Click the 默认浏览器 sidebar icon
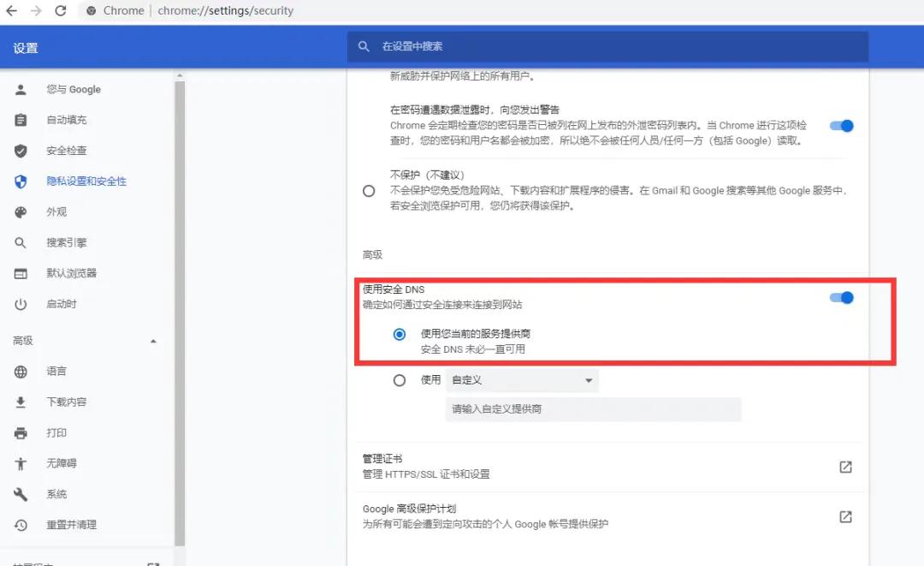This screenshot has height=566, width=924. click(x=21, y=273)
